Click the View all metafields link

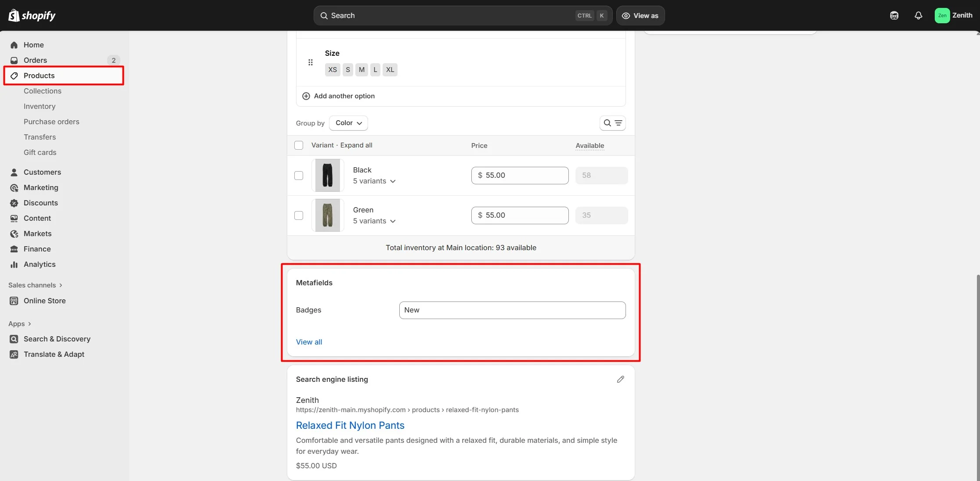(x=309, y=342)
